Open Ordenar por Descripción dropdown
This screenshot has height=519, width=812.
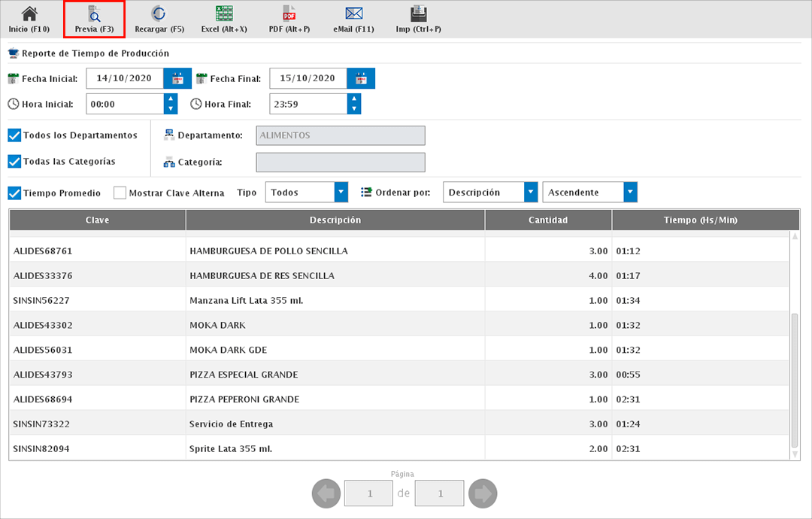(x=531, y=193)
